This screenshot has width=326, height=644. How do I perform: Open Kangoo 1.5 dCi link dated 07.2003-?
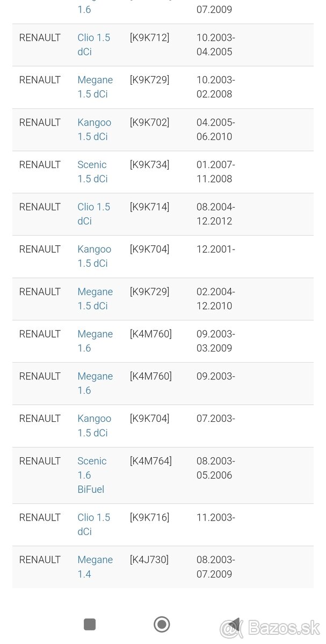tap(94, 426)
